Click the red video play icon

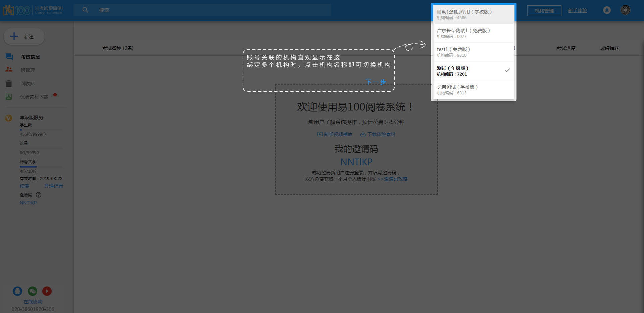click(x=47, y=291)
